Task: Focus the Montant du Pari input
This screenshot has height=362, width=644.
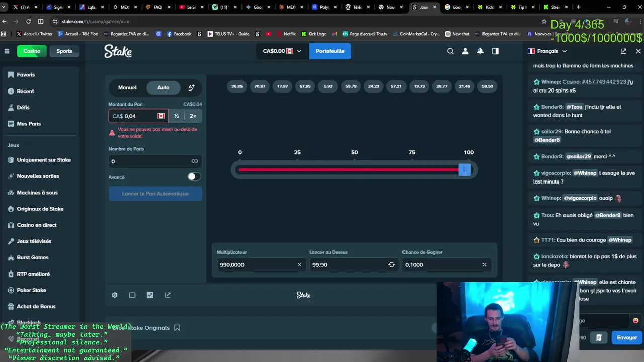Action: tap(138, 116)
